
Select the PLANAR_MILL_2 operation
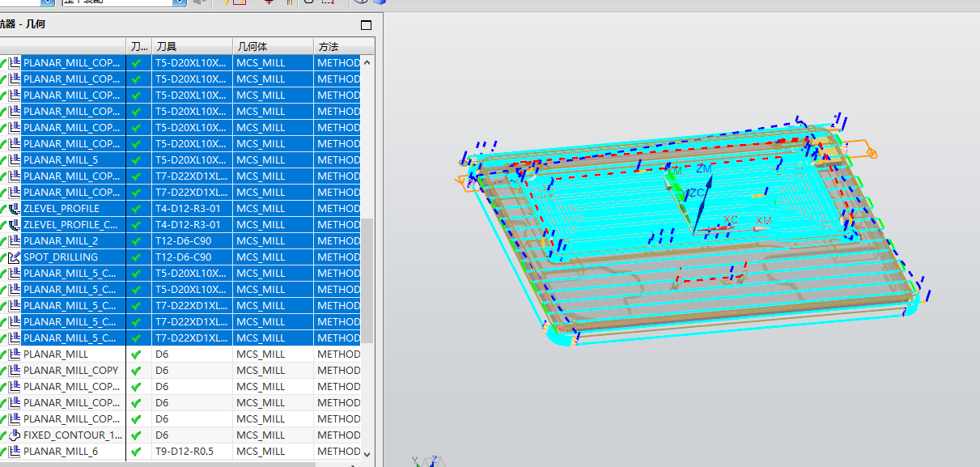[61, 240]
